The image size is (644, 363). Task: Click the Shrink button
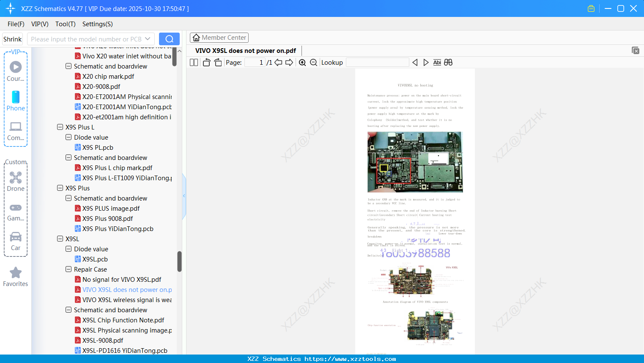[x=12, y=39]
